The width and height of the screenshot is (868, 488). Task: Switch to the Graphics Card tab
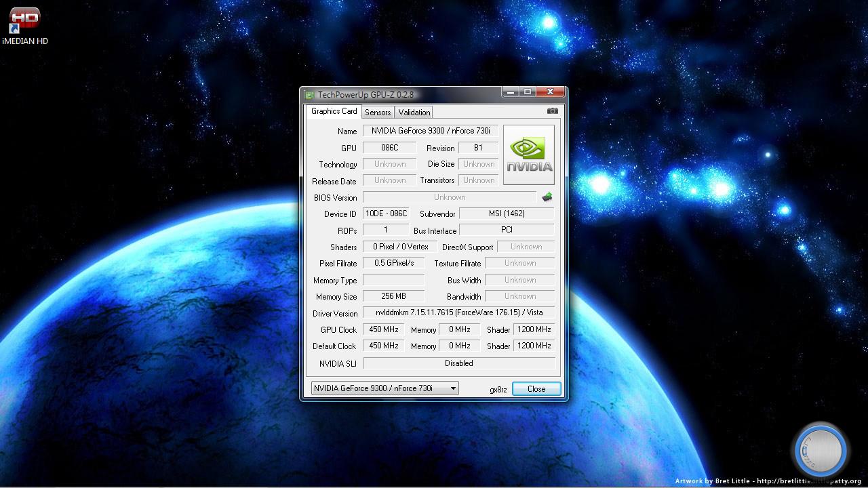(x=334, y=111)
